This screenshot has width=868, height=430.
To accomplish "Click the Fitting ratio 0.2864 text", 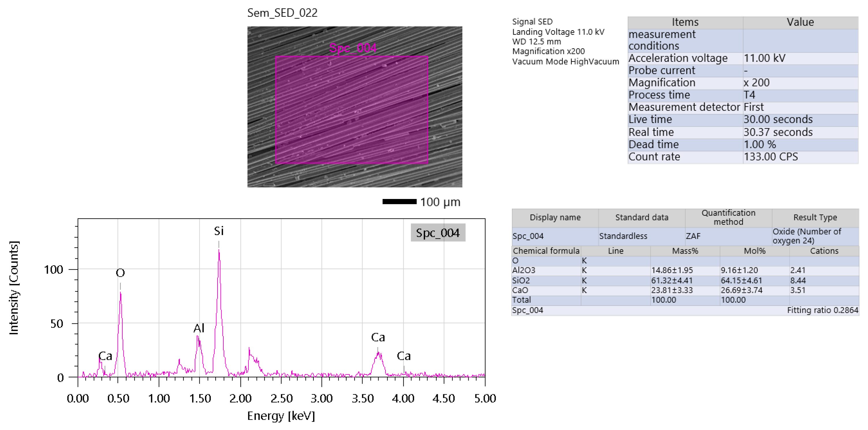I will [822, 310].
